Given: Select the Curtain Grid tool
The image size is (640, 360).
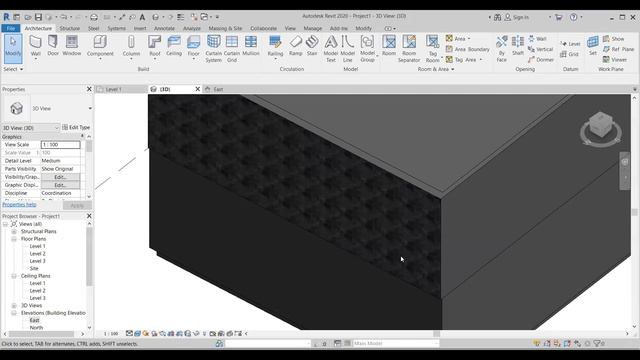Looking at the screenshot, I should click(x=232, y=49).
